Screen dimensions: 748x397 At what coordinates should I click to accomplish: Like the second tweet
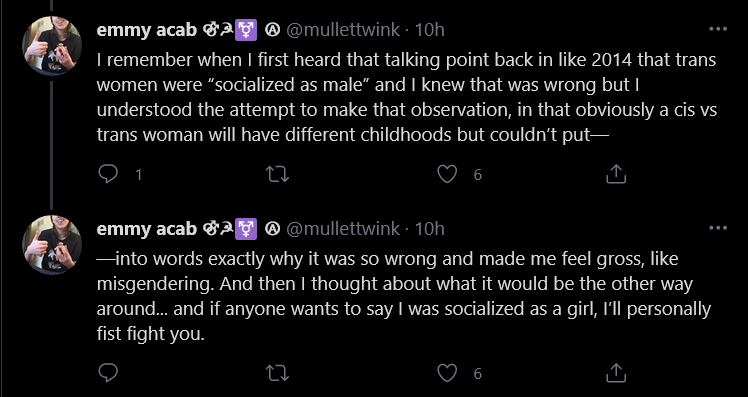point(447,373)
